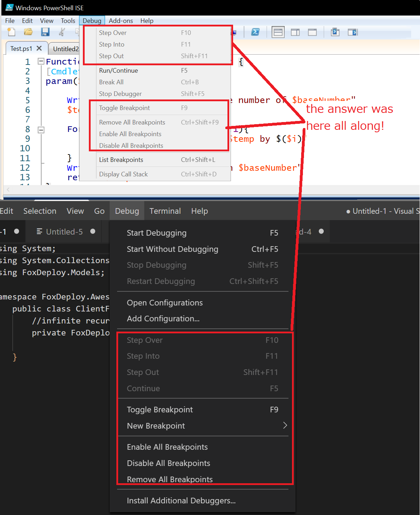Show script pane on top layout icon
Screen dimensions: 420x515
pyautogui.click(x=278, y=32)
